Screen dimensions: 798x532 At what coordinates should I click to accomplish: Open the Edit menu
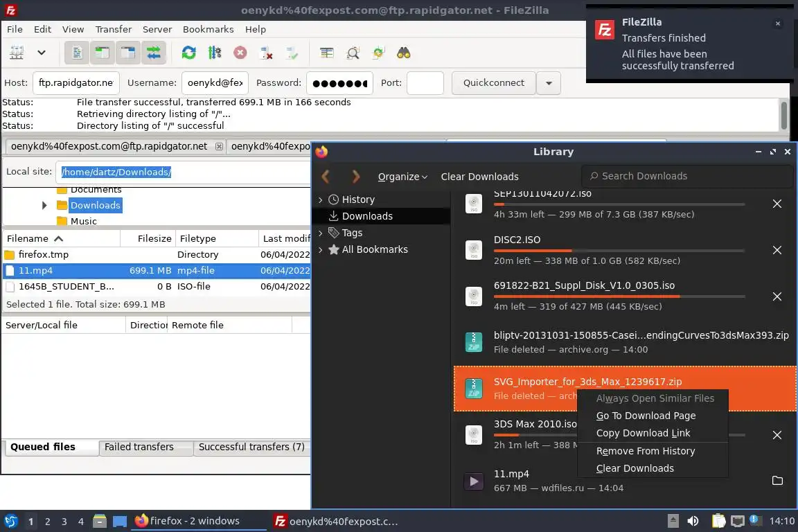pos(42,29)
